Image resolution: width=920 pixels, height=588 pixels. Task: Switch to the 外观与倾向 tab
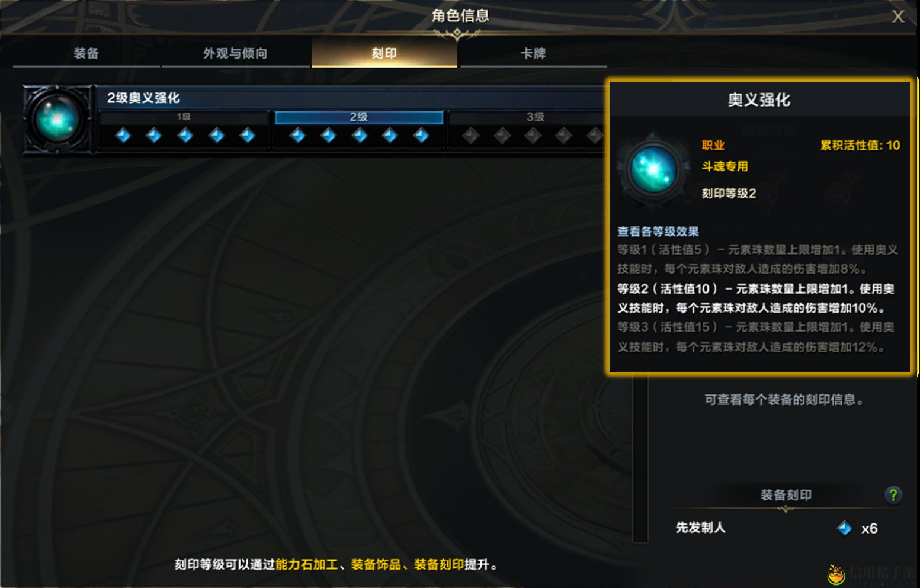coord(235,53)
